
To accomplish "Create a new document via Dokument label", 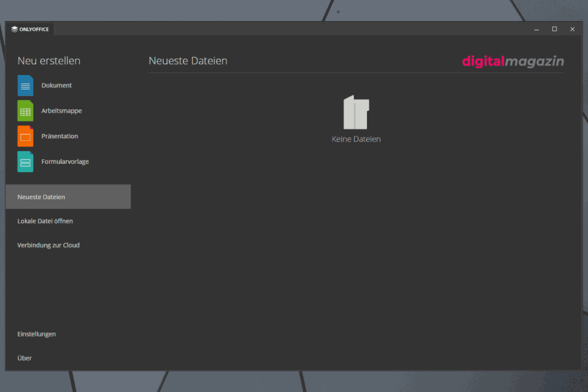I will 57,86.
